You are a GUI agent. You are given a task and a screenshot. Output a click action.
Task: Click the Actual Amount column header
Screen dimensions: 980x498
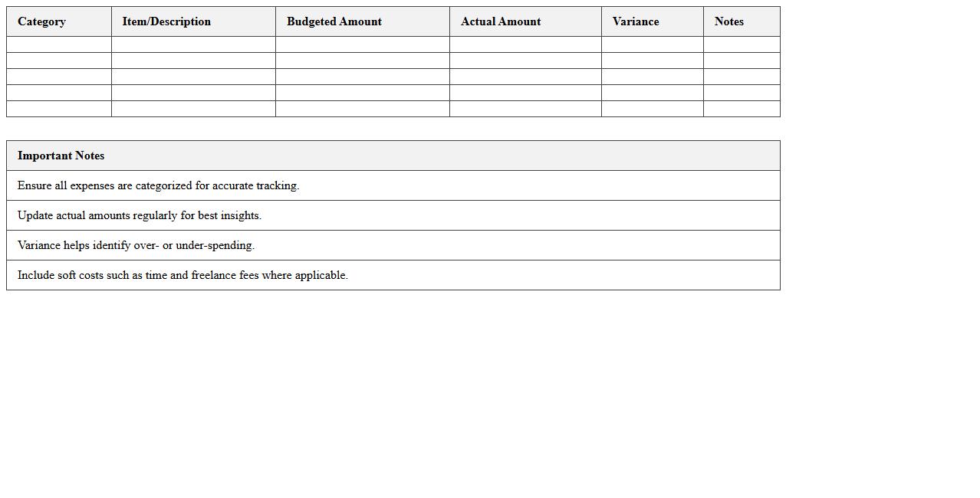coord(501,21)
